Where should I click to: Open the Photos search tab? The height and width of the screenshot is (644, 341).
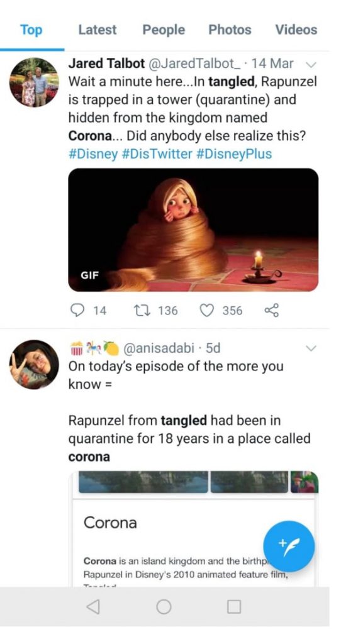230,30
